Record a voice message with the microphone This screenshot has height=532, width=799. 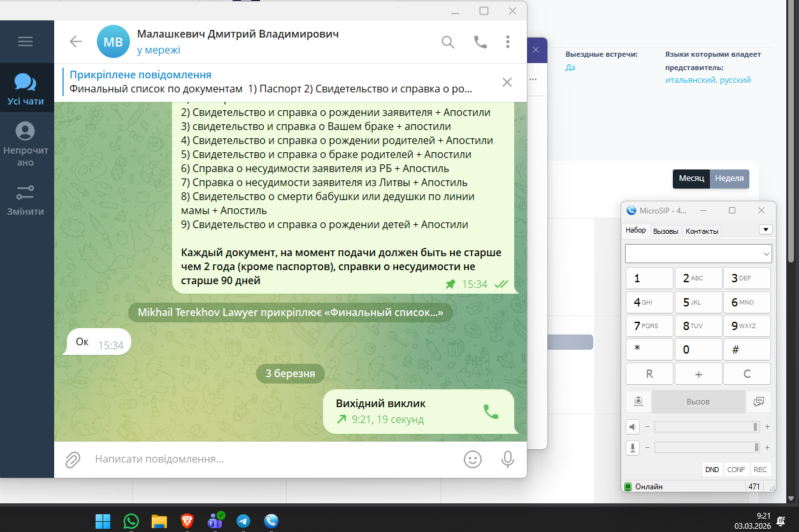click(x=508, y=459)
